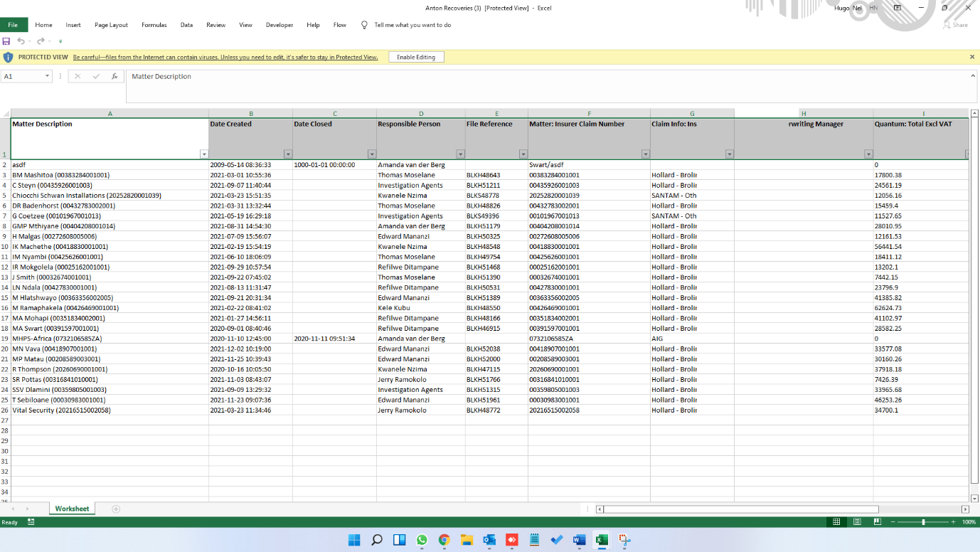
Task: Open rwriting Manager filter dropdown
Action: tap(868, 154)
